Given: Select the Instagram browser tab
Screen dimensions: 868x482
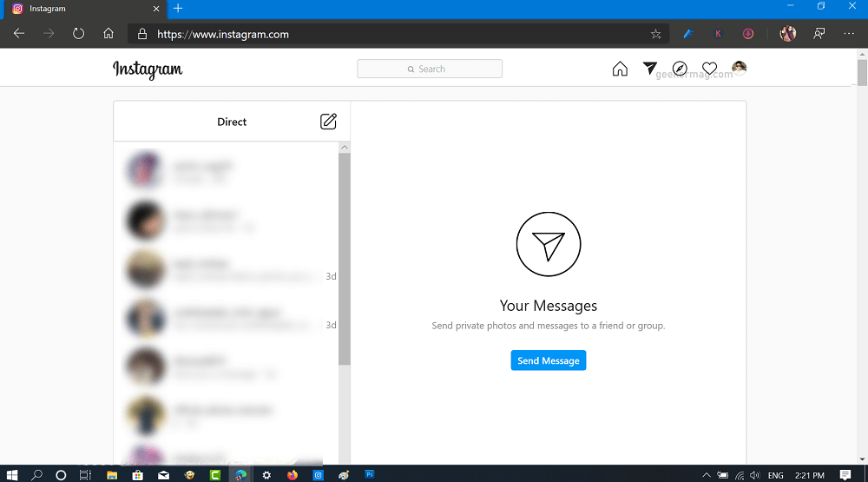Looking at the screenshot, I should coord(83,9).
